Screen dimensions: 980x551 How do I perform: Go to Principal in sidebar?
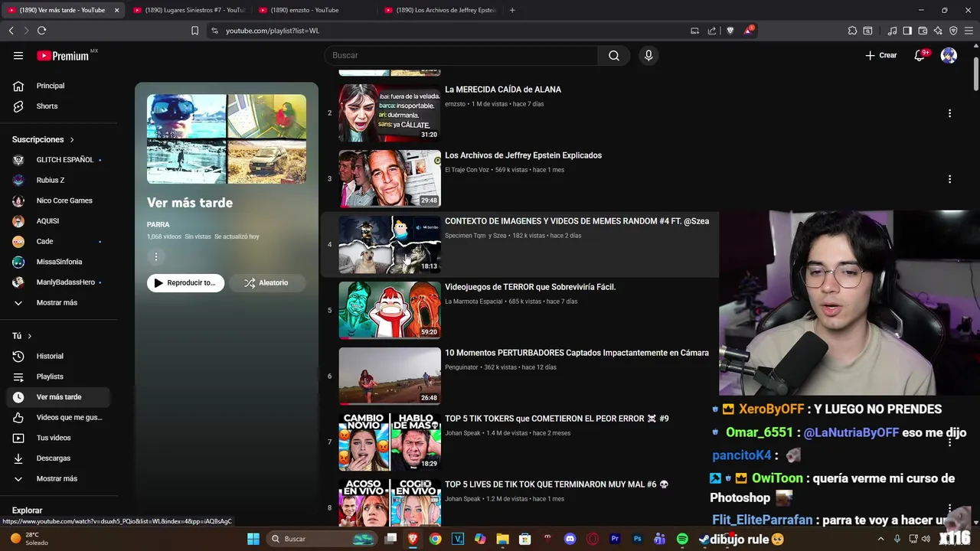click(58, 86)
